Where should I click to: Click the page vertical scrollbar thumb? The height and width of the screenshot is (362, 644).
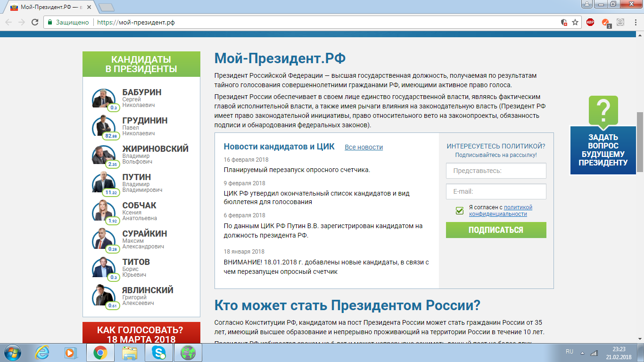[640, 142]
